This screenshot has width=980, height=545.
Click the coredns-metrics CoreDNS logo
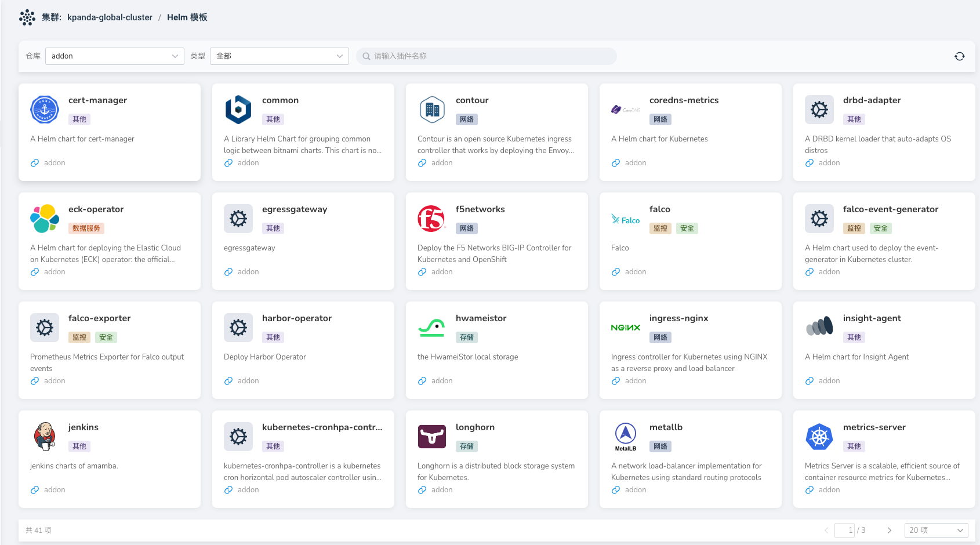(626, 110)
